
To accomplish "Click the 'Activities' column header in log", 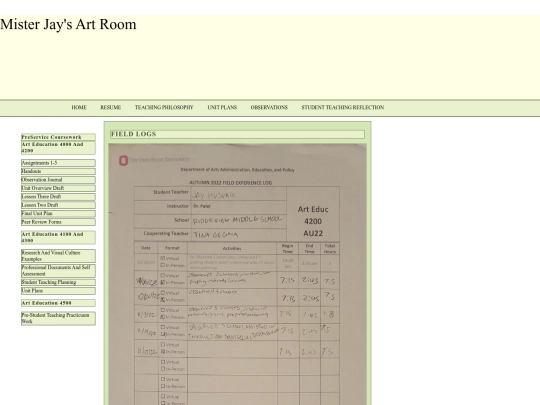I will (x=232, y=248).
